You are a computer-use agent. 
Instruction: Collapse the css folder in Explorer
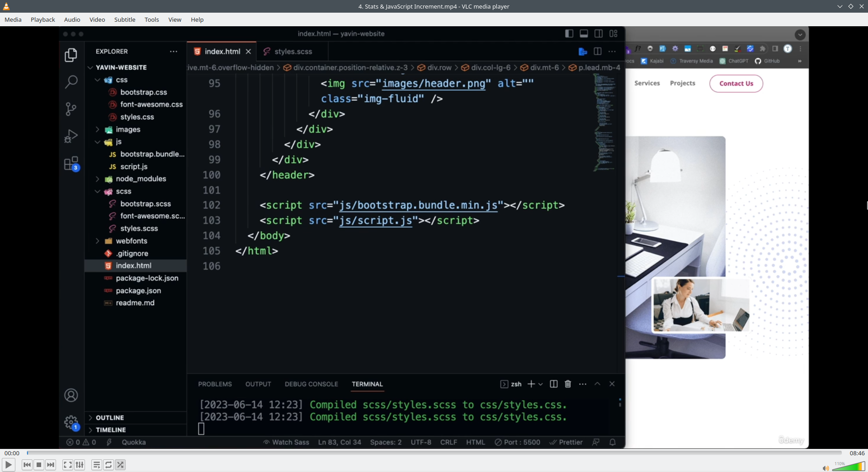pos(98,80)
